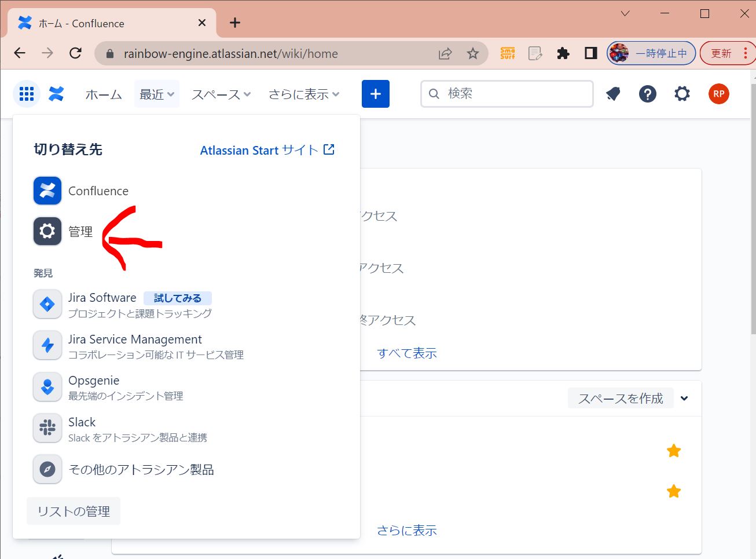Expand the 最近 dropdown menu

(157, 94)
